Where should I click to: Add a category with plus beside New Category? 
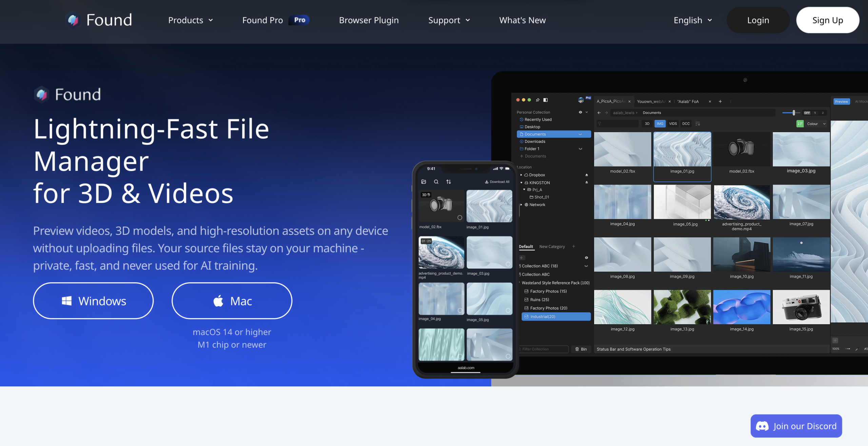point(574,246)
